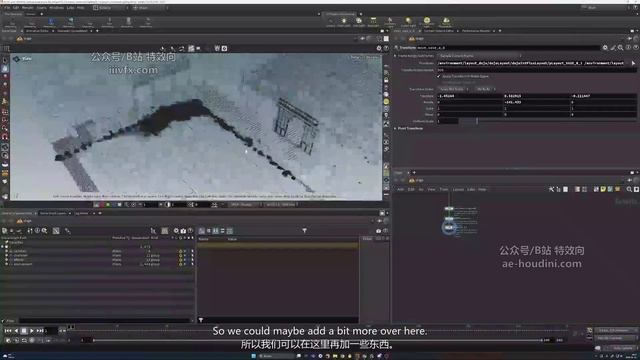Expand the environment row in scene graph

7,264
